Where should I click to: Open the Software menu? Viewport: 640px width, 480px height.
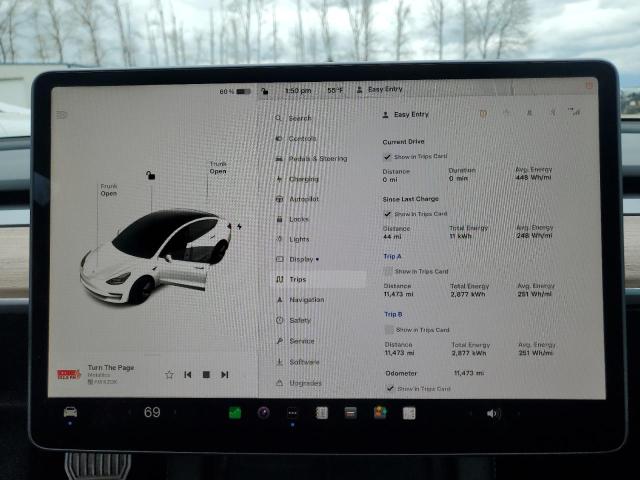(x=298, y=362)
